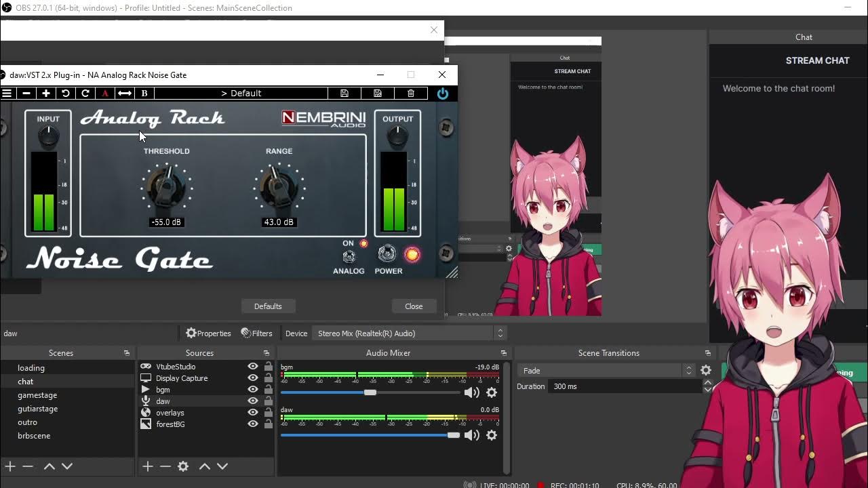Open daw audio settings gear
The image size is (868, 488).
492,435
